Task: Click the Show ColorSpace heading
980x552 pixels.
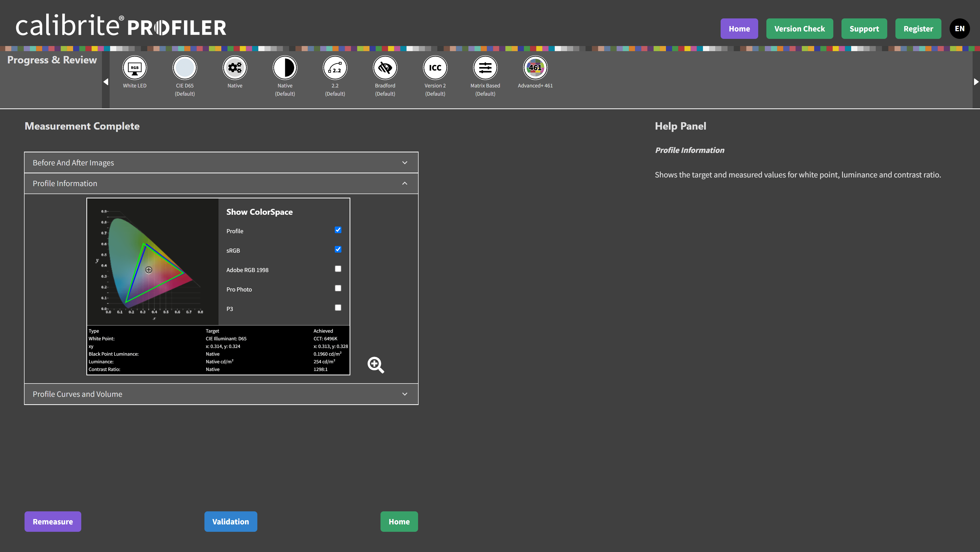Action: click(x=259, y=212)
